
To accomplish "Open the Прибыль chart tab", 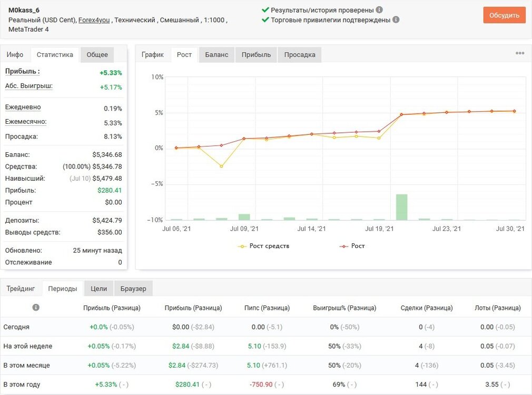I will coord(256,55).
